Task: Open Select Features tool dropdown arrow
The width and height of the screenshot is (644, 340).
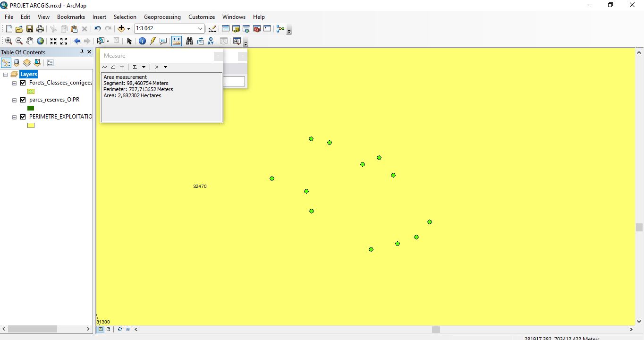Action: [x=108, y=41]
